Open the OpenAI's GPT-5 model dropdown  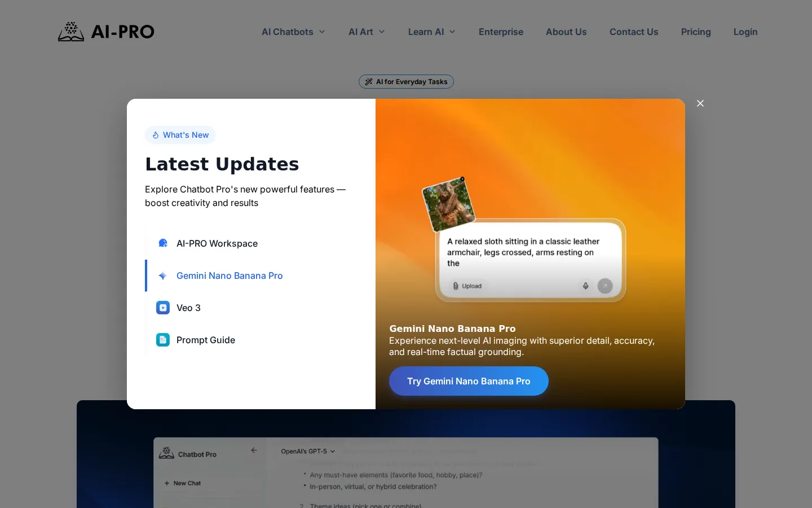(x=308, y=452)
